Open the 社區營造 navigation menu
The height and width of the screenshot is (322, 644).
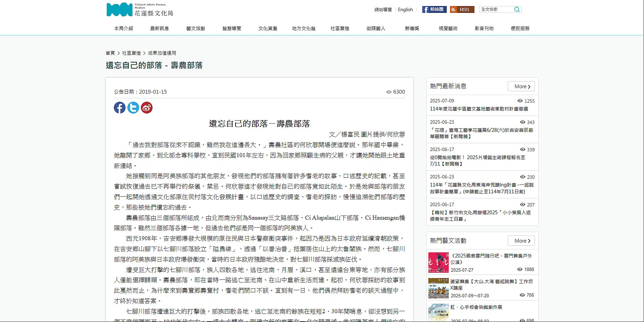[x=340, y=28]
